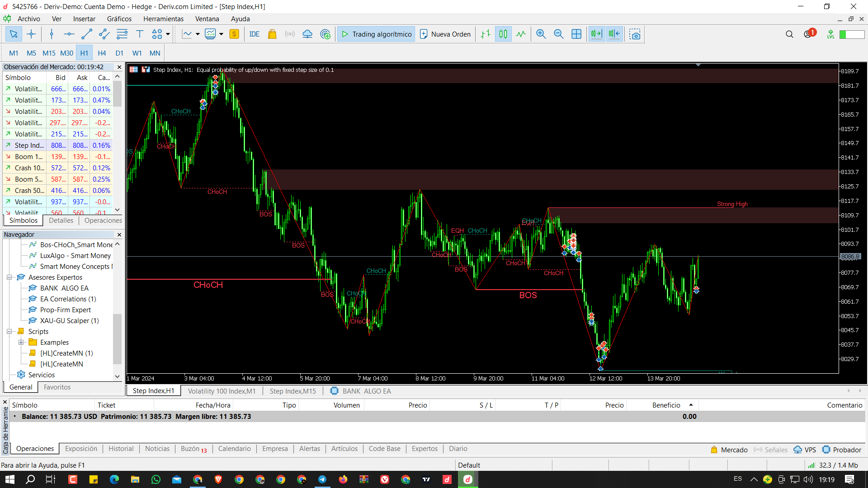Collapse the Asesores Expertos tree node
The width and height of the screenshot is (868, 488).
9,277
